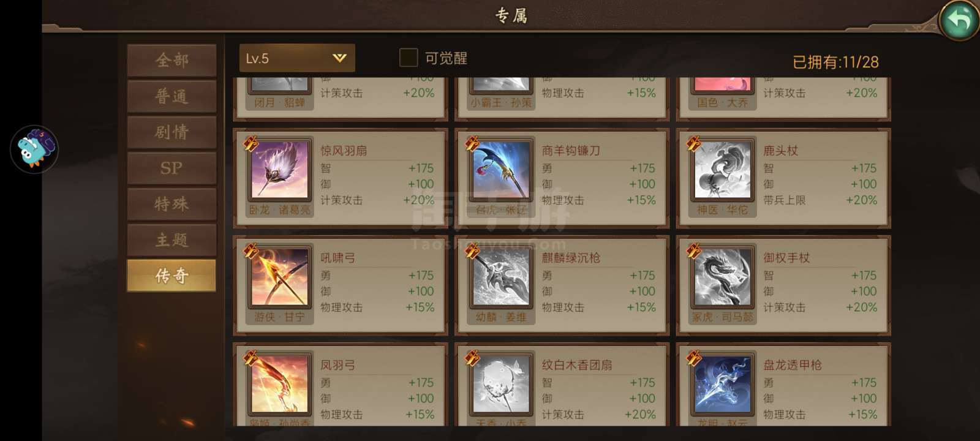980x441 pixels.
Task: Tap the 御权手杖 dragon staff icon
Action: click(x=722, y=277)
